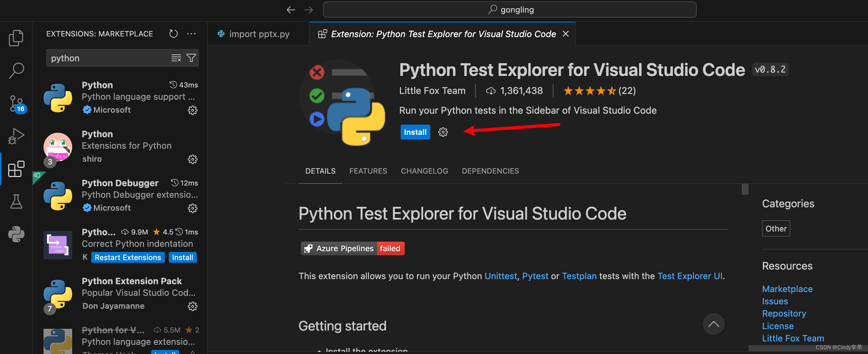
Task: Switch to the CHANGELOG tab
Action: (424, 171)
